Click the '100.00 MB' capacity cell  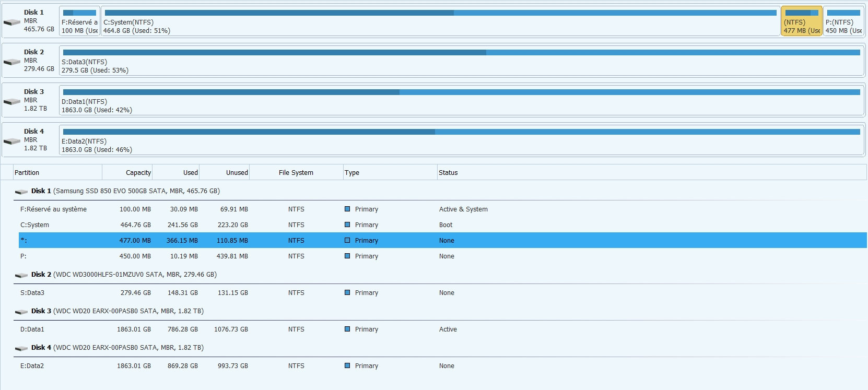[x=135, y=209]
